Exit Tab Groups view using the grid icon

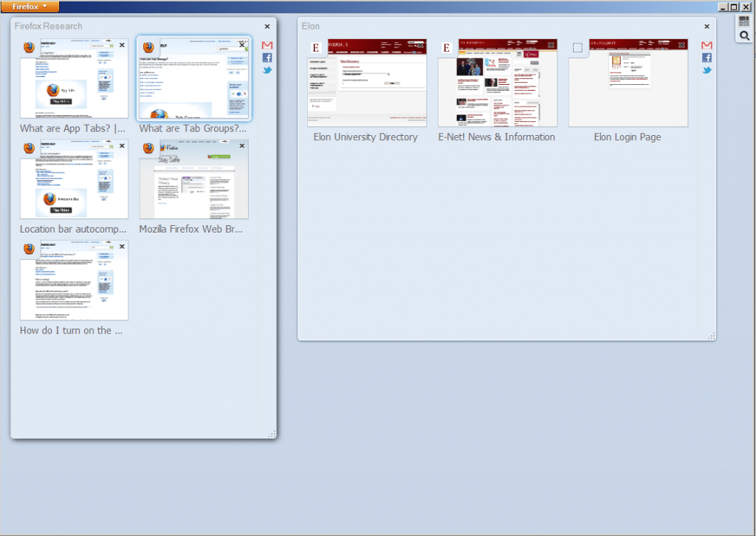[743, 20]
